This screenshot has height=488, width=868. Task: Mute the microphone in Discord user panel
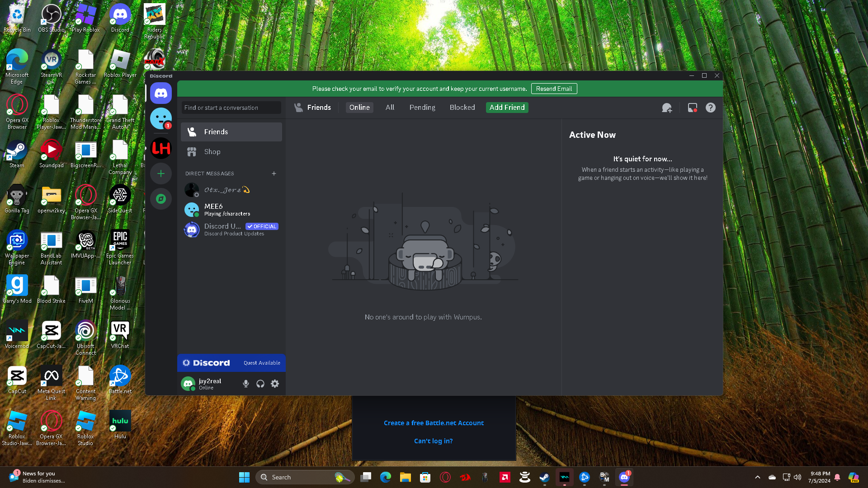(246, 384)
